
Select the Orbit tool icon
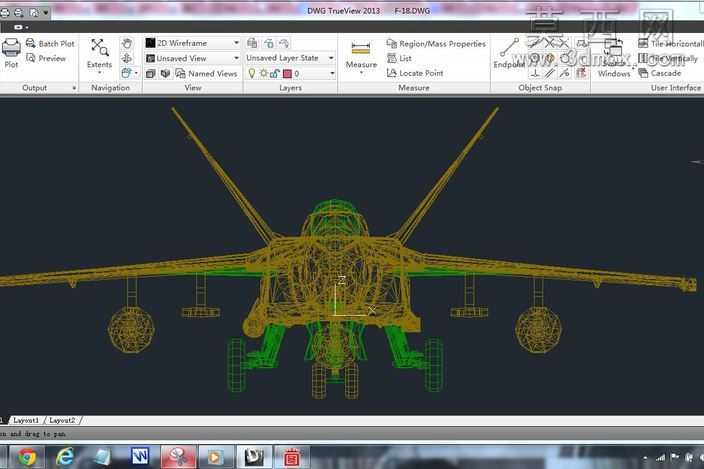coord(127,58)
